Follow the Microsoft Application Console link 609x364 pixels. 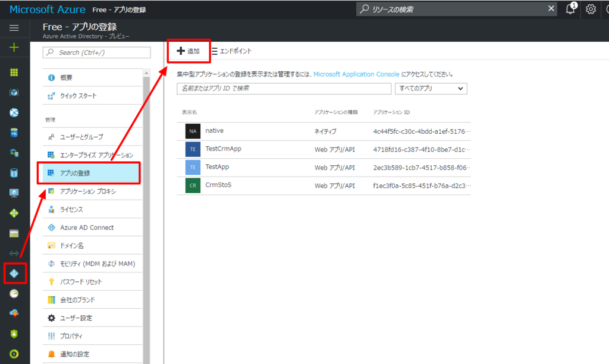pyautogui.click(x=356, y=74)
